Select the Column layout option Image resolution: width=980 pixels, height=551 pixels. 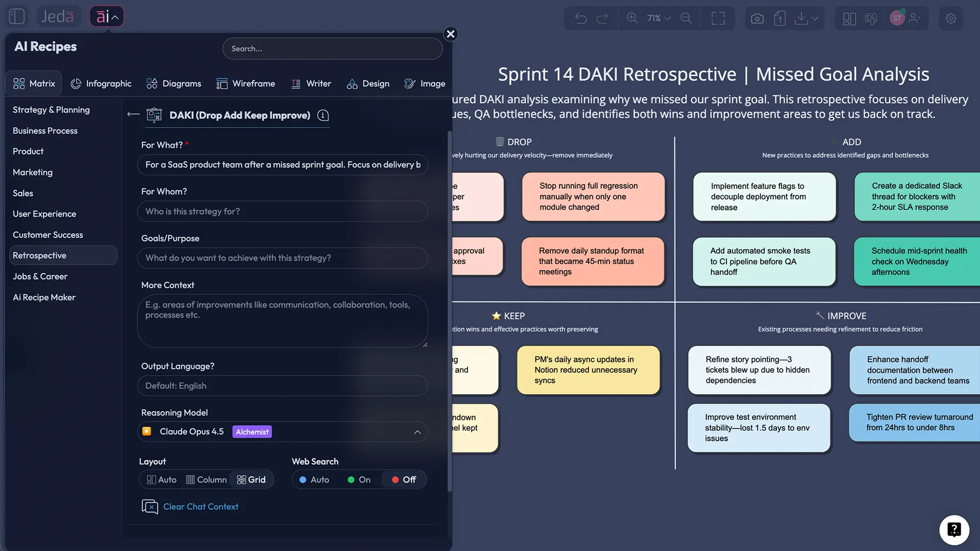coord(206,480)
